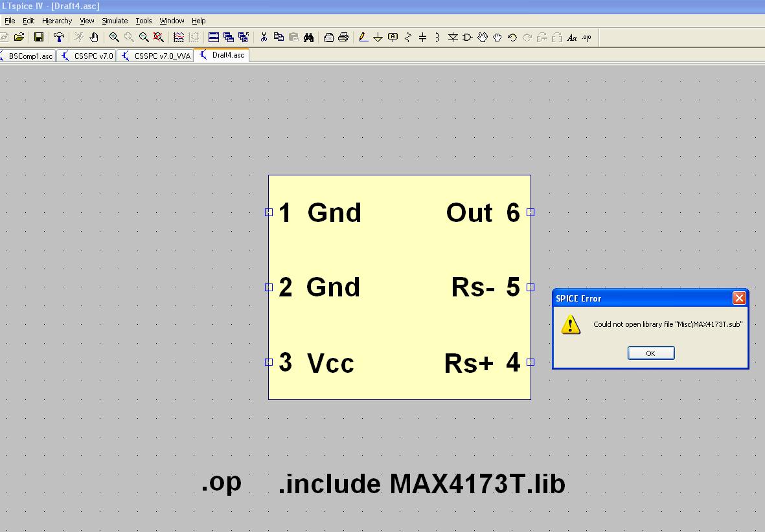Tile windows using the two-pane toolbar icon
The image size is (765, 532).
click(214, 37)
